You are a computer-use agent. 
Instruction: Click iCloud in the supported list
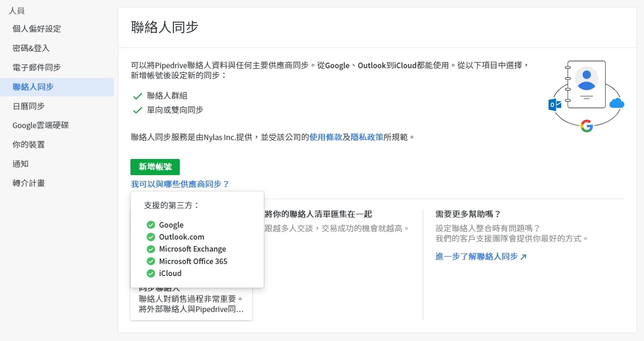tap(170, 273)
